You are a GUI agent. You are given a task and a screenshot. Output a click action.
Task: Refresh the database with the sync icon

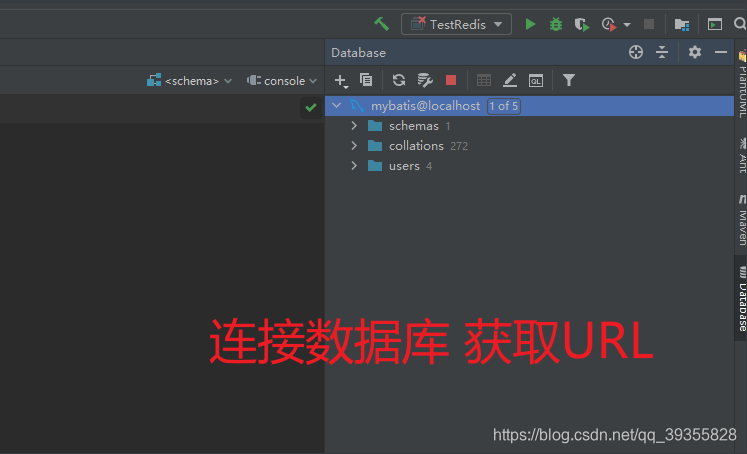coord(399,80)
